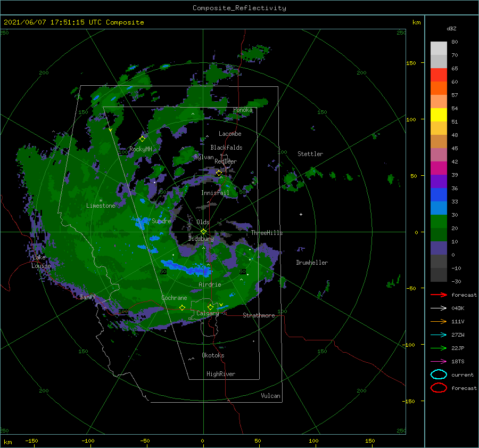Click the bright green 30 dBZ color swatch
This screenshot has height=448, width=479.
439,221
